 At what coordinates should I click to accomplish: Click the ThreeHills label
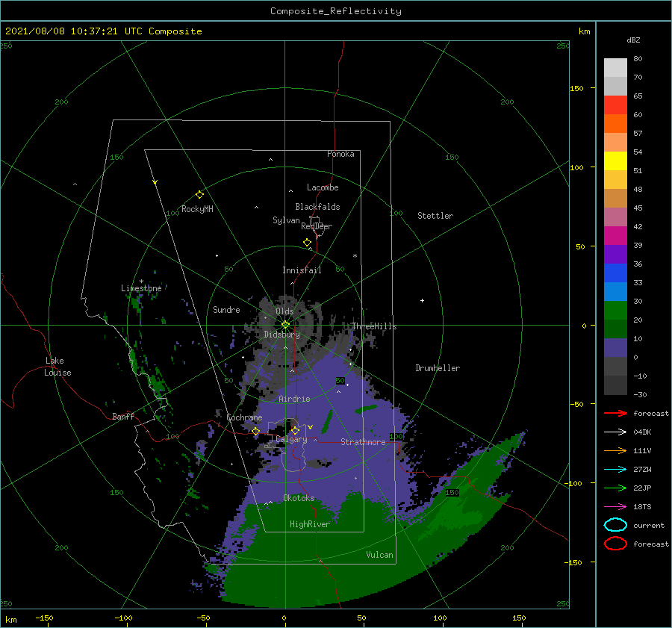[375, 326]
